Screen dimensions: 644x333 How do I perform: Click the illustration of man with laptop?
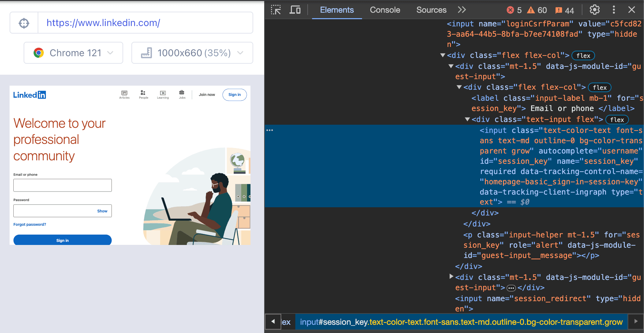point(197,196)
